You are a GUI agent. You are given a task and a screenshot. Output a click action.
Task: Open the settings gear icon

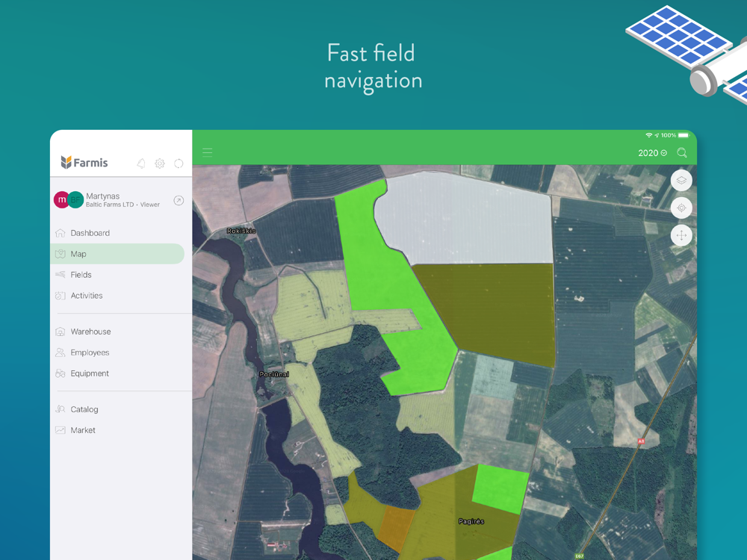[x=160, y=164]
